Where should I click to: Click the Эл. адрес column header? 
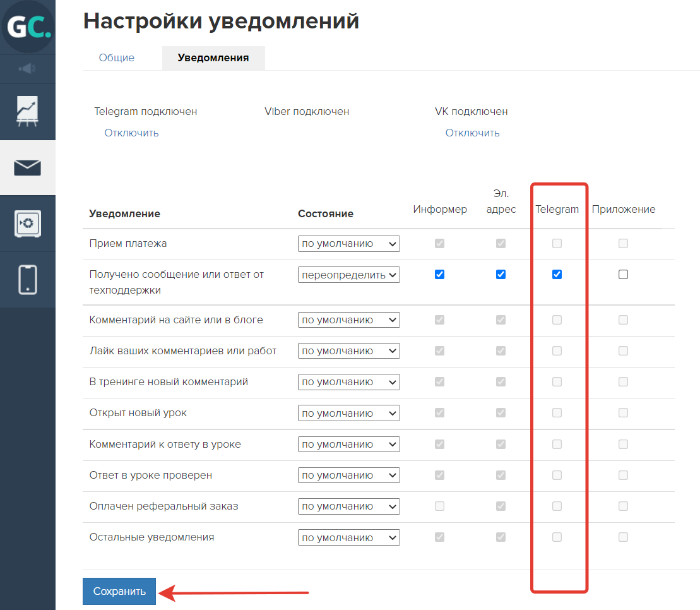[501, 201]
